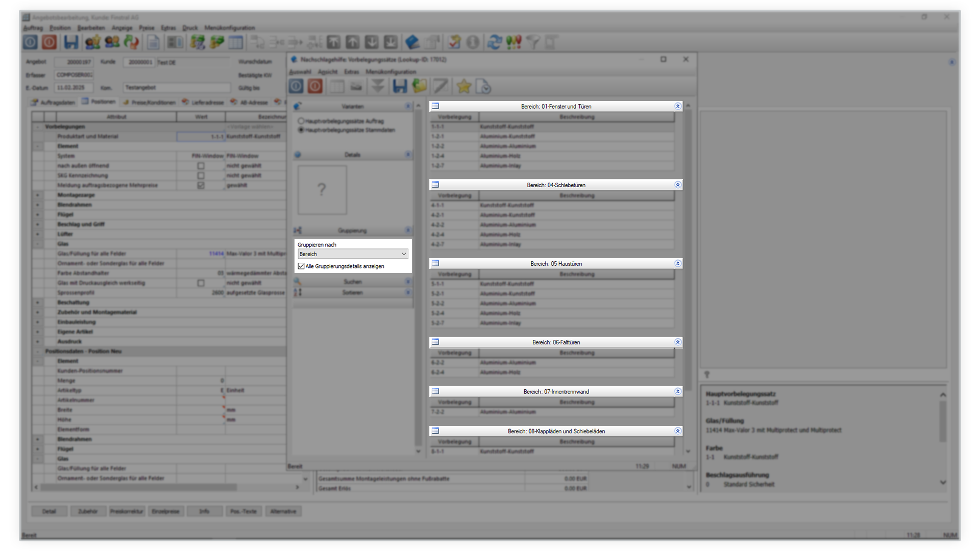Click the attribute grid horizontal scrollbar

[139, 487]
